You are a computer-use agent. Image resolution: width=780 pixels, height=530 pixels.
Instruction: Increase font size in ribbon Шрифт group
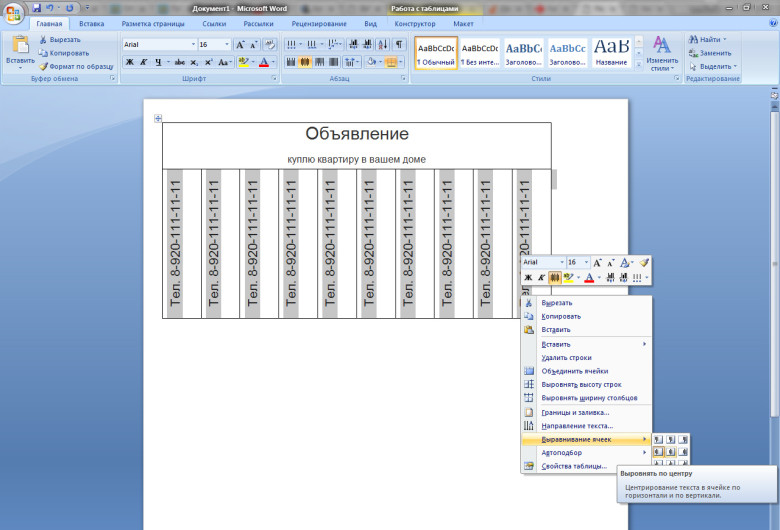pyautogui.click(x=240, y=45)
